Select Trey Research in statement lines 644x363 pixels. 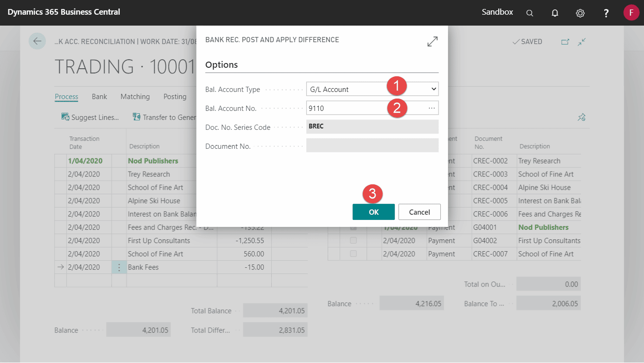[149, 174]
